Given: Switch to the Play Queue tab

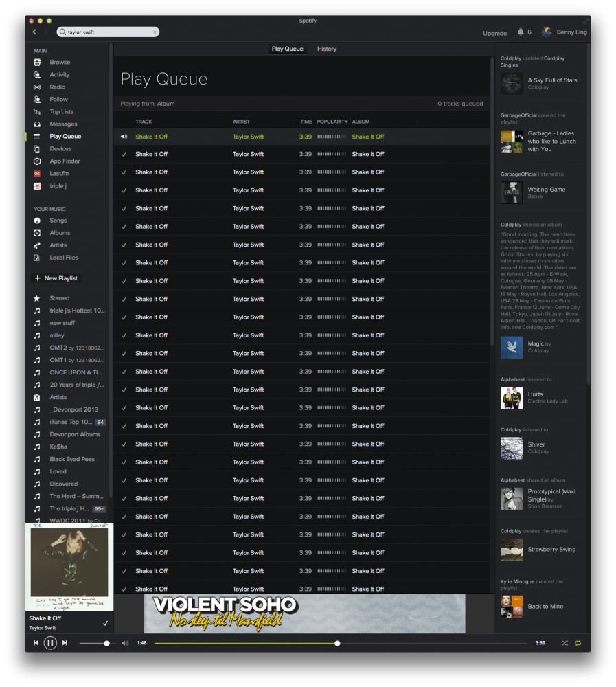Looking at the screenshot, I should [288, 49].
